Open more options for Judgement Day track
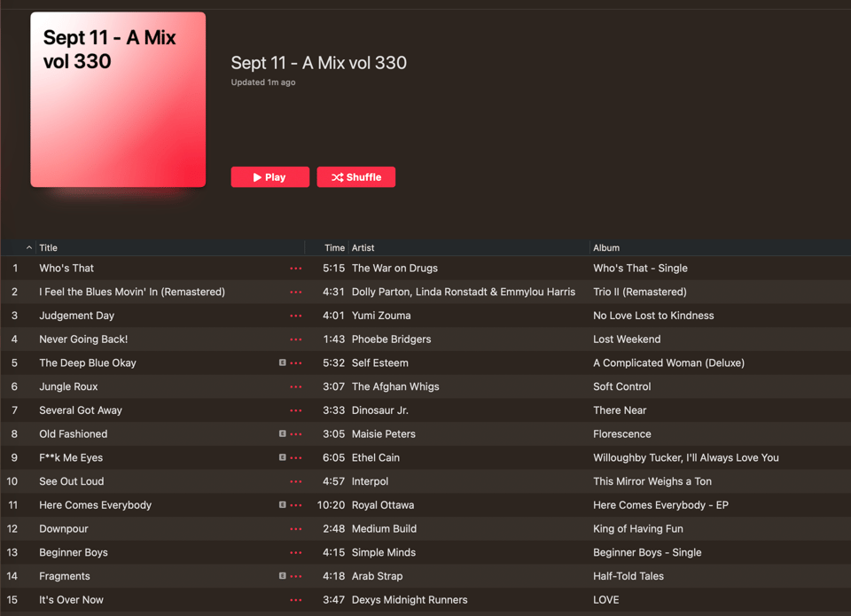The image size is (851, 616). 296,316
